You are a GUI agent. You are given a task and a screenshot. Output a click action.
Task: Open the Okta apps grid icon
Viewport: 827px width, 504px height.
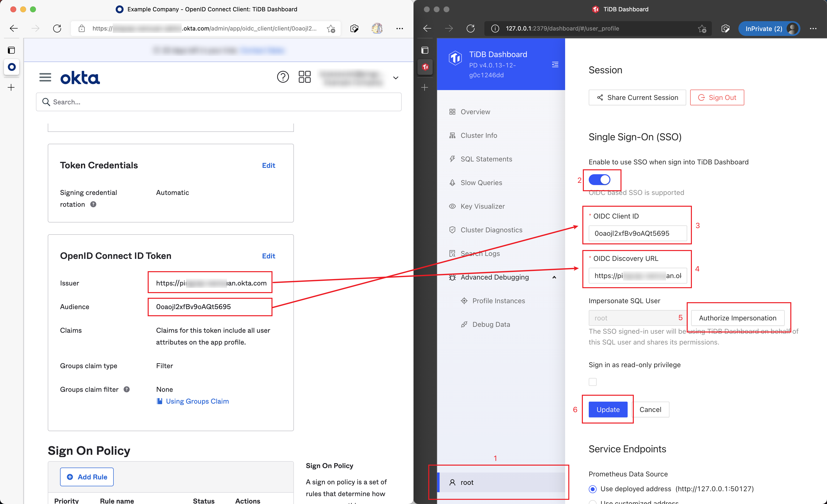tap(304, 77)
